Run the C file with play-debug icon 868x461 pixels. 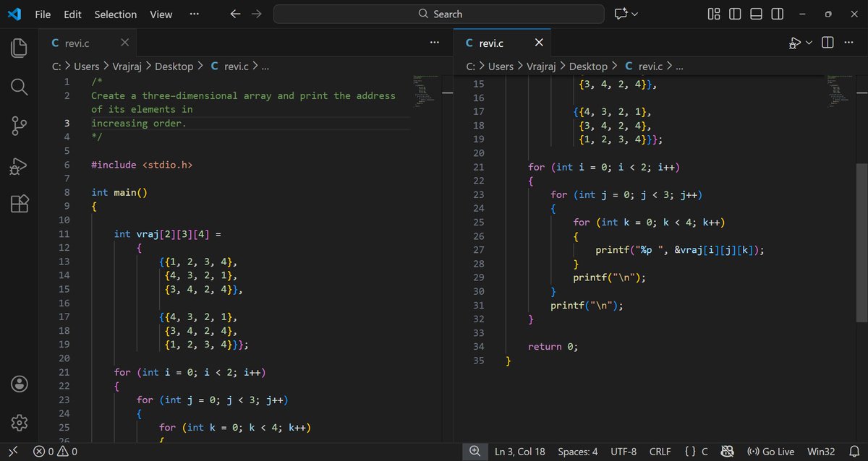pos(795,43)
